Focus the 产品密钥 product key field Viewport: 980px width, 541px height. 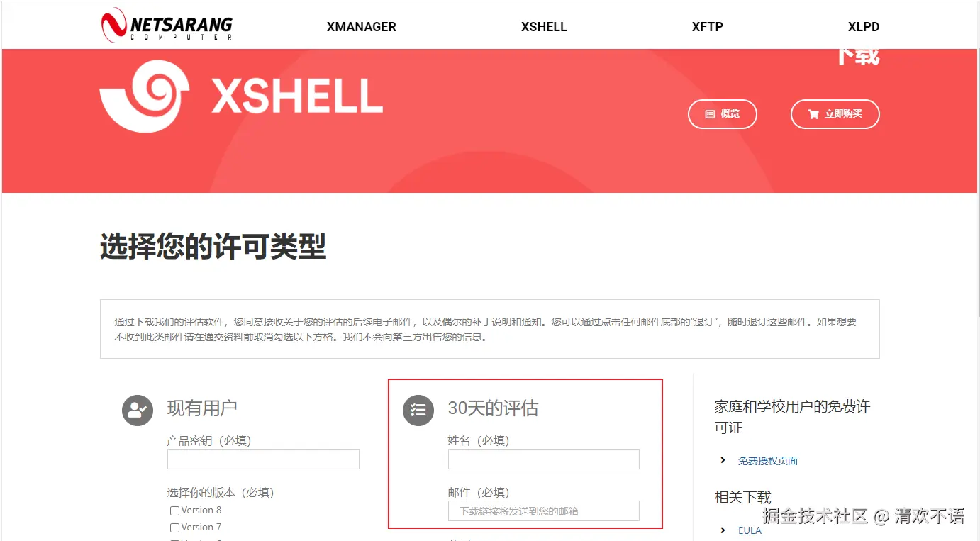(263, 459)
